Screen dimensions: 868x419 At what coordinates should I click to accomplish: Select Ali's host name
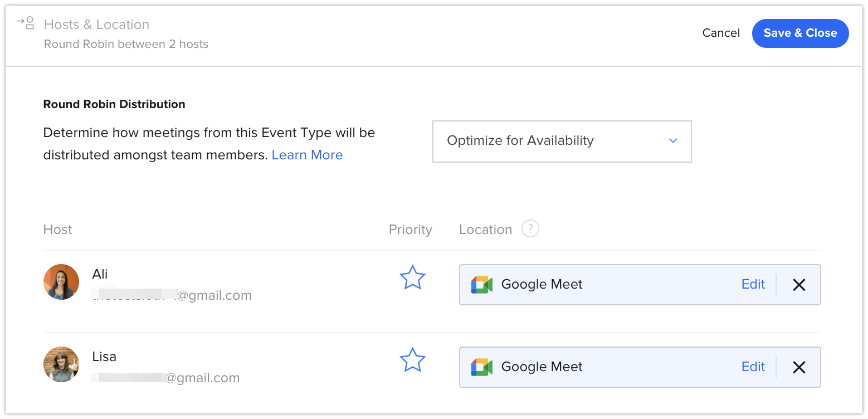pos(100,274)
